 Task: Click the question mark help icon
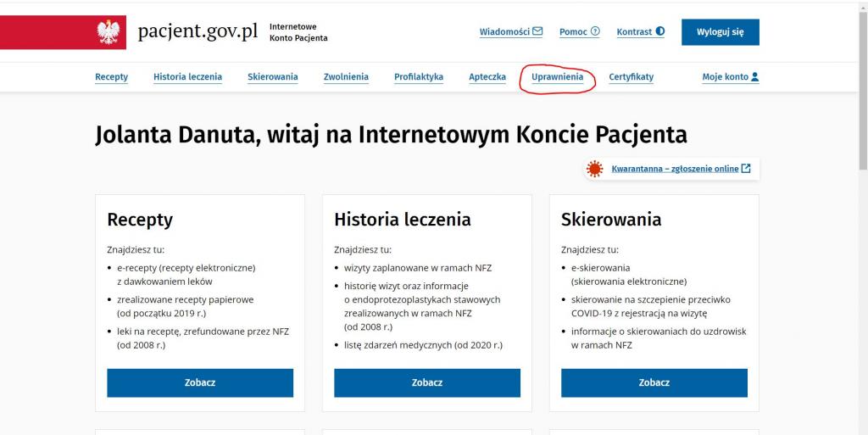point(595,32)
